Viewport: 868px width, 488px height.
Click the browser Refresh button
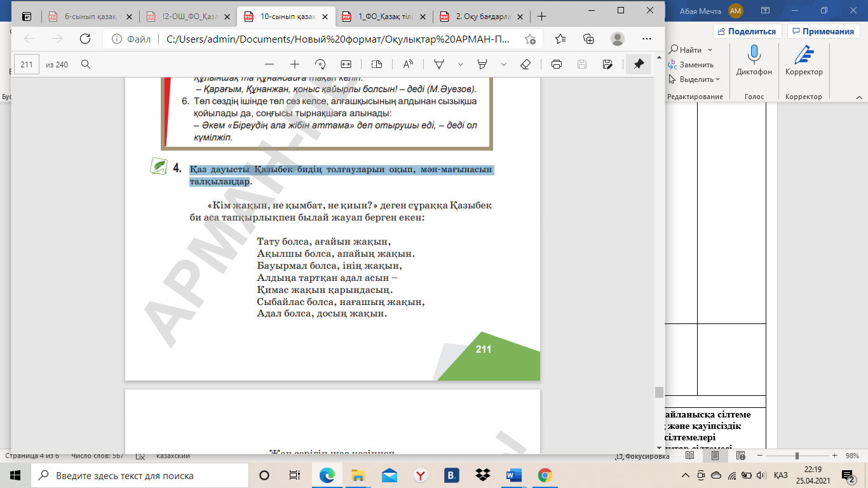(85, 39)
